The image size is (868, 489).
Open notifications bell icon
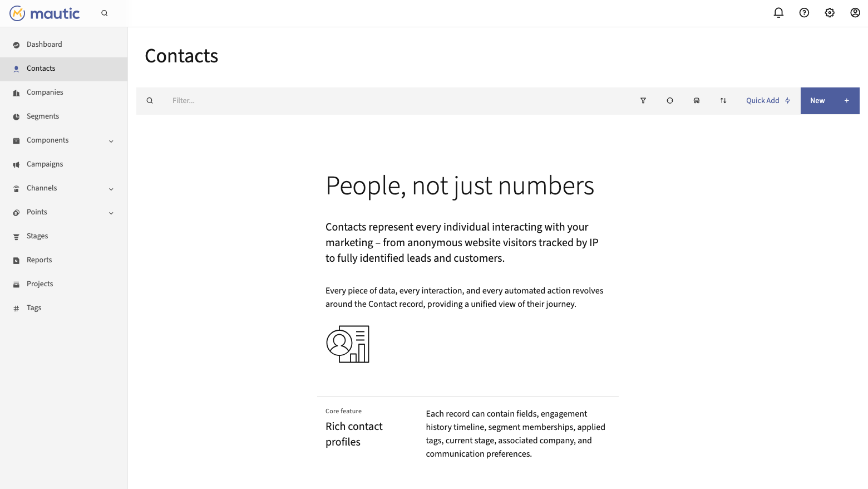[x=778, y=13]
